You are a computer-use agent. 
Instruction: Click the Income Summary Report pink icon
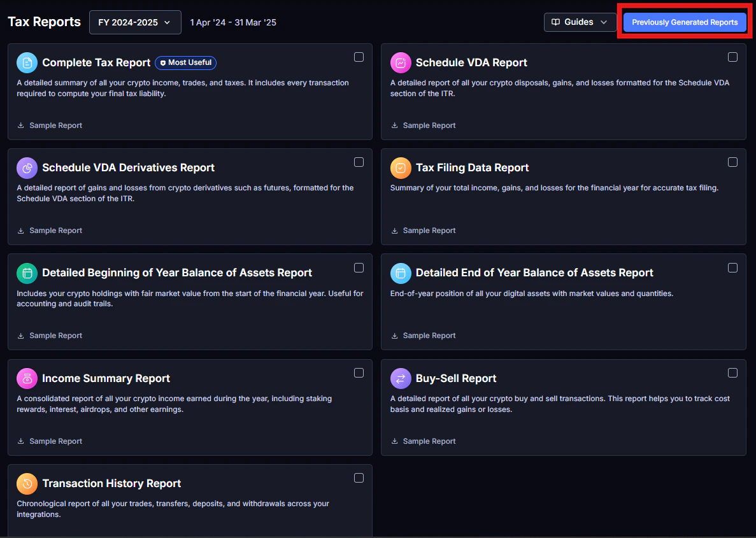27,378
